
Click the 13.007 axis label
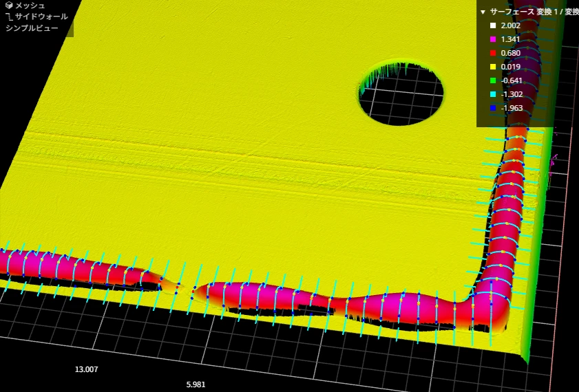tap(86, 369)
